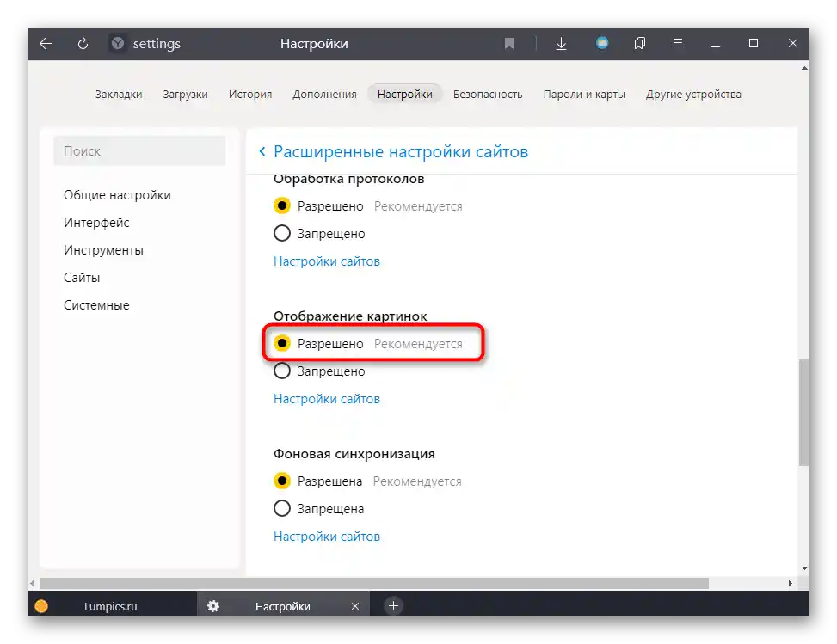Open Интерфейс in the sidebar
837x644 pixels.
tap(96, 223)
